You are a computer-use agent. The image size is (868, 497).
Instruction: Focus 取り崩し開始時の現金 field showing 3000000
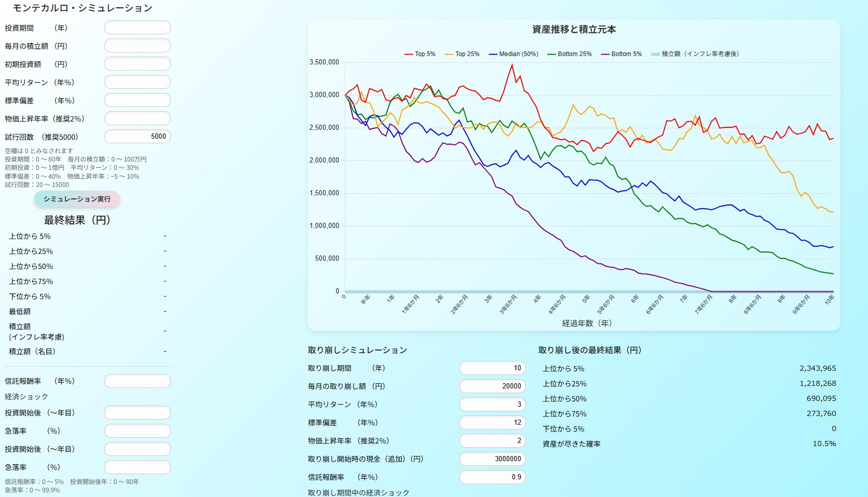pyautogui.click(x=492, y=459)
